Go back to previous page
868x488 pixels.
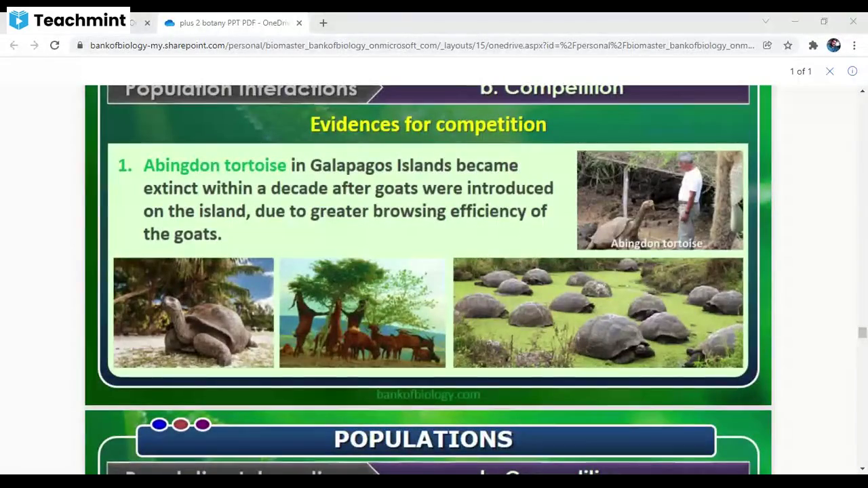pyautogui.click(x=14, y=45)
